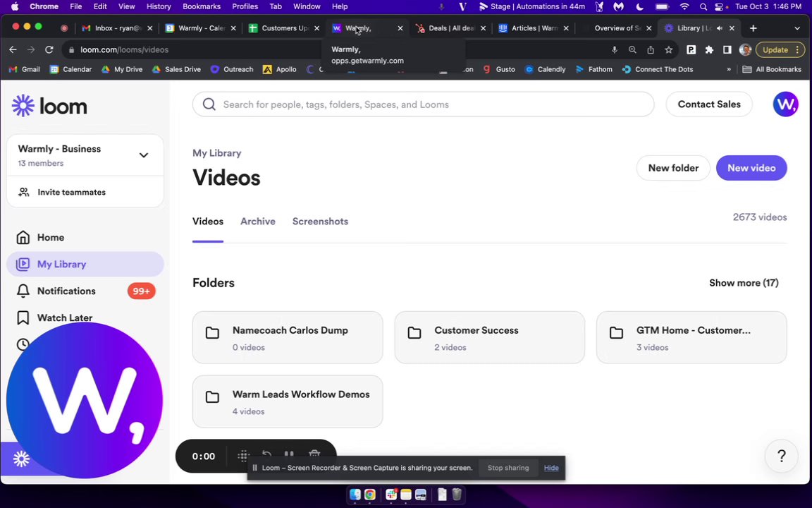
Task: Mute the Library tab audio icon
Action: pyautogui.click(x=719, y=28)
